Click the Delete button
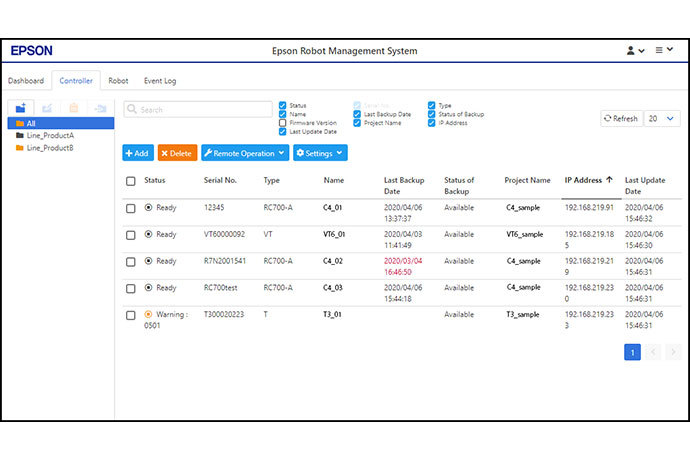This screenshot has width=690, height=460. 177,153
